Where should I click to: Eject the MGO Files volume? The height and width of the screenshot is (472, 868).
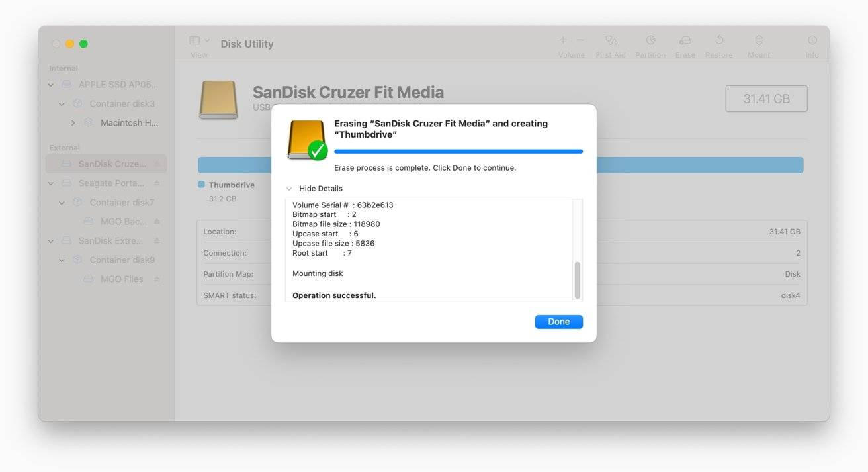point(157,279)
